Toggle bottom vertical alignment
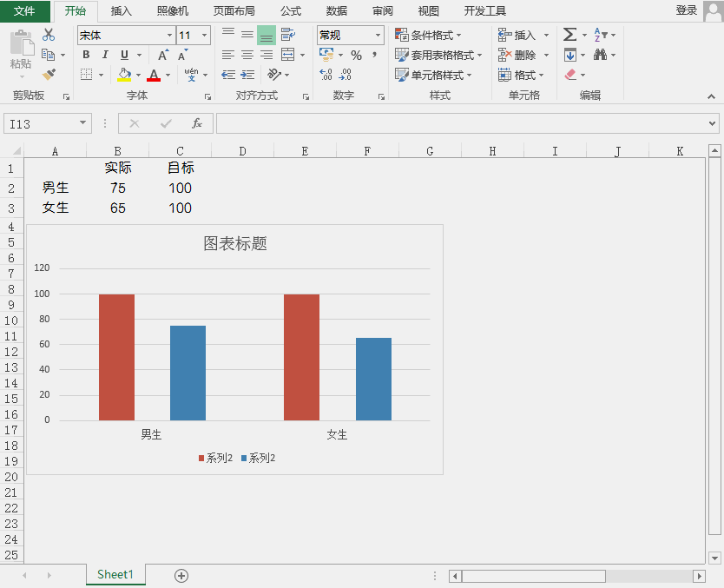The width and height of the screenshot is (724, 588). [x=267, y=35]
